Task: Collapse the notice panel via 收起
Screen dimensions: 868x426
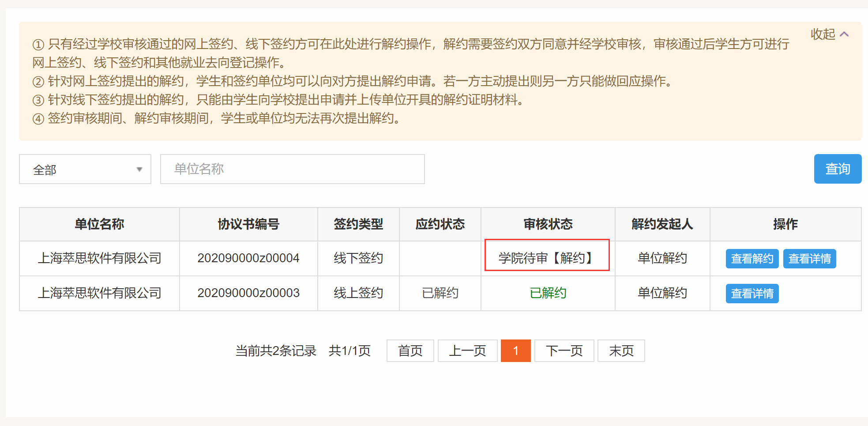Action: 829,34
